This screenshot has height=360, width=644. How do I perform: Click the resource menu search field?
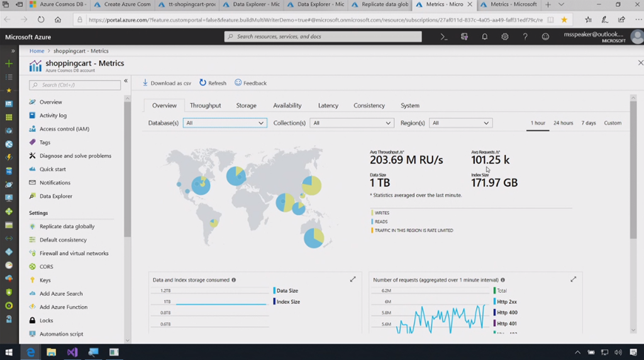(75, 85)
